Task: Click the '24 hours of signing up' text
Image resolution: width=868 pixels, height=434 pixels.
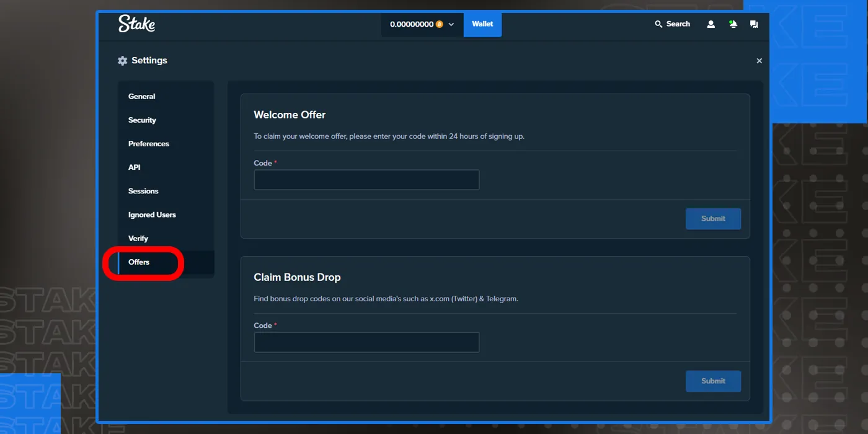Action: pyautogui.click(x=487, y=136)
